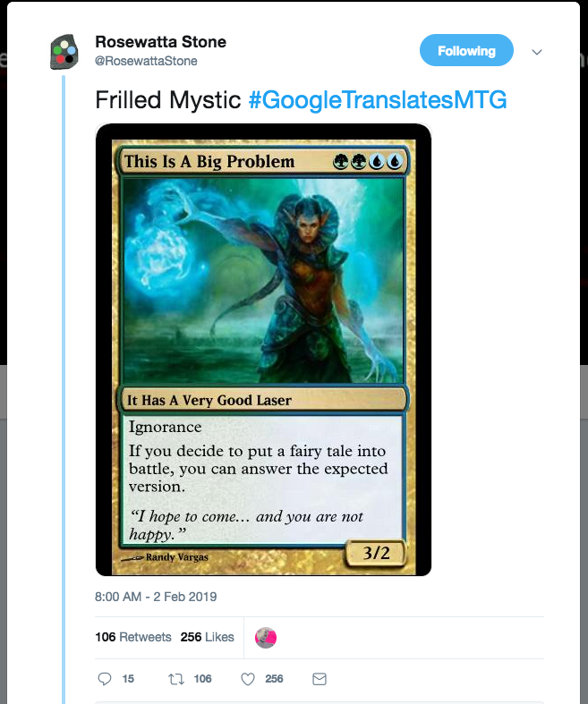
Task: Click the Frilled Mystic tweet text
Action: [x=168, y=99]
